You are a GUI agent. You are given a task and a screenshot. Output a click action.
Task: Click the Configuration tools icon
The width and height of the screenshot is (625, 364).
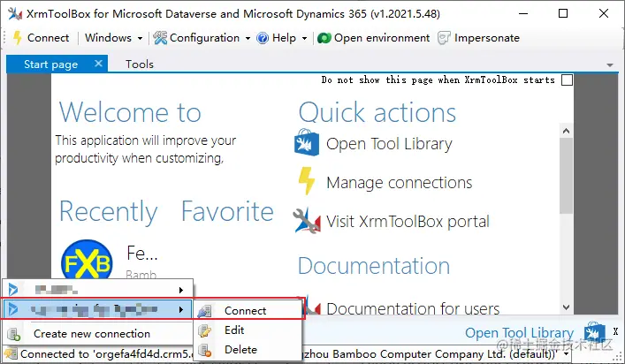(x=160, y=38)
